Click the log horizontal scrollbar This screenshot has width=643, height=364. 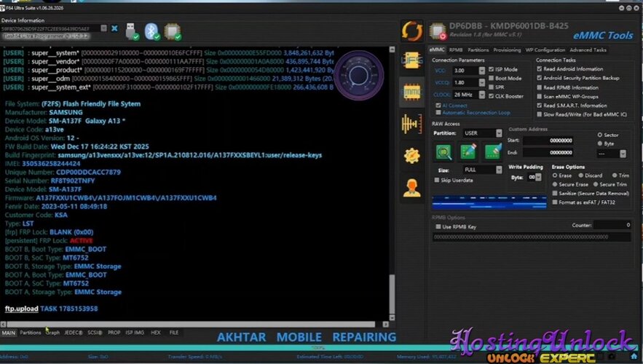(x=191, y=324)
